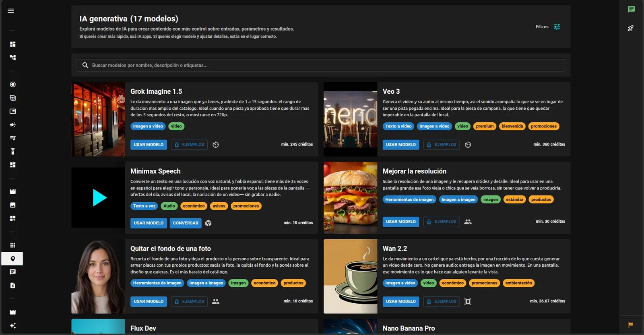Viewport: 644px width, 335px height.
Task: Open the document with dollar sign icon
Action: 13,286
